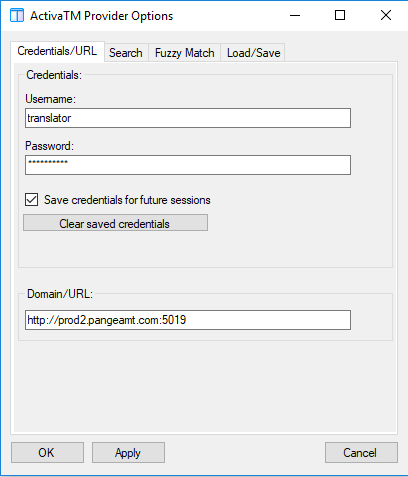Apply the provider options

tap(128, 453)
